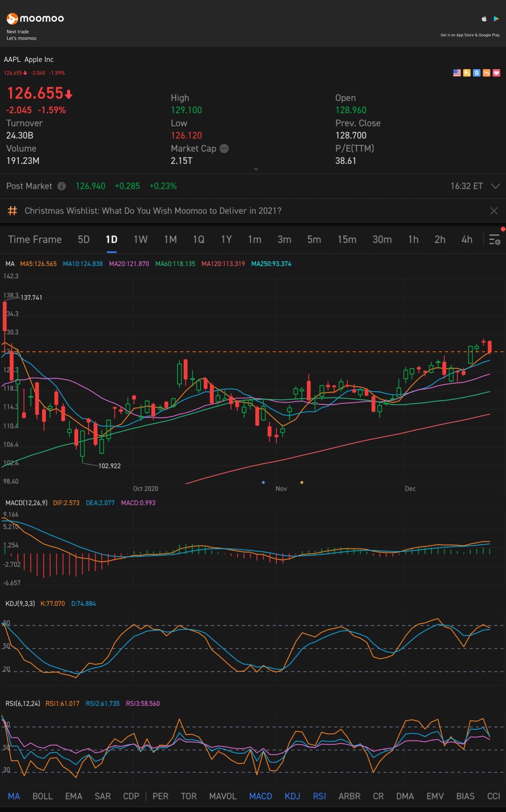Viewport: 506px width, 812px height.
Task: Click the MA5:126.565 legend value
Action: (x=38, y=264)
